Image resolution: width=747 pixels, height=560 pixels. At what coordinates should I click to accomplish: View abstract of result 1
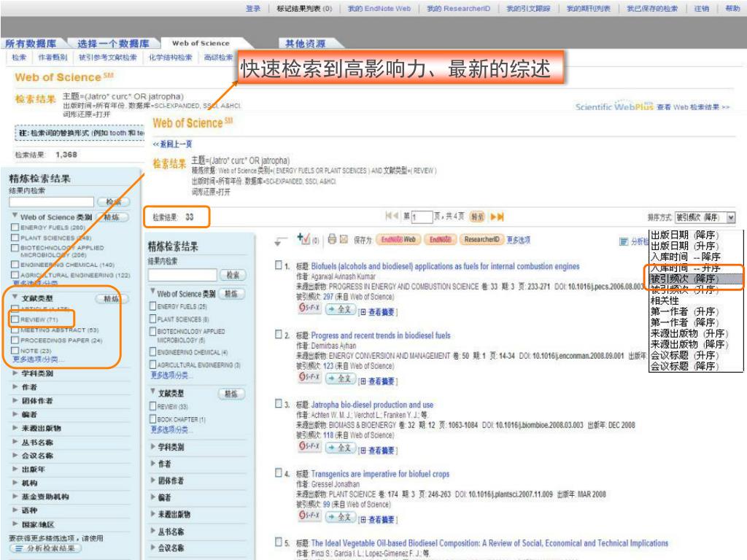378,312
